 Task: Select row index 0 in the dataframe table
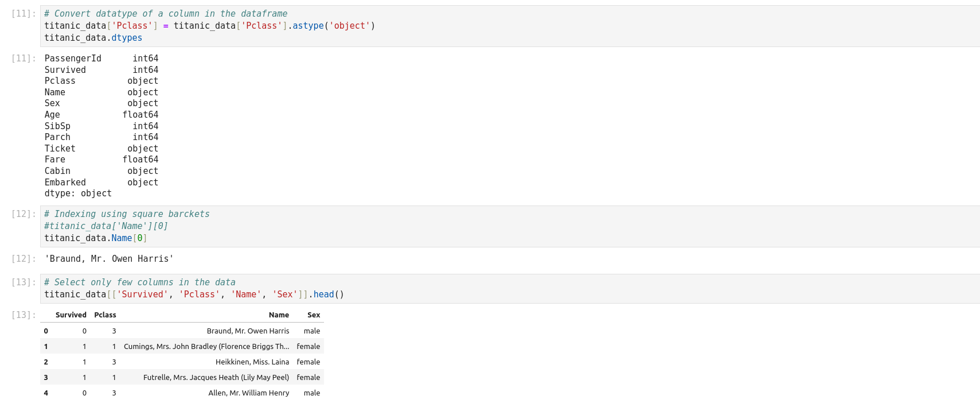coord(46,331)
